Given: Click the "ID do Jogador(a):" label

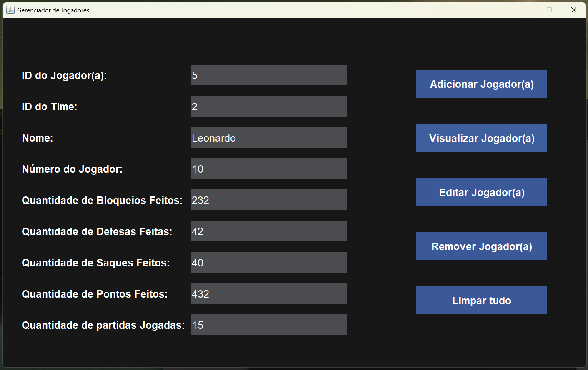Looking at the screenshot, I should [64, 76].
